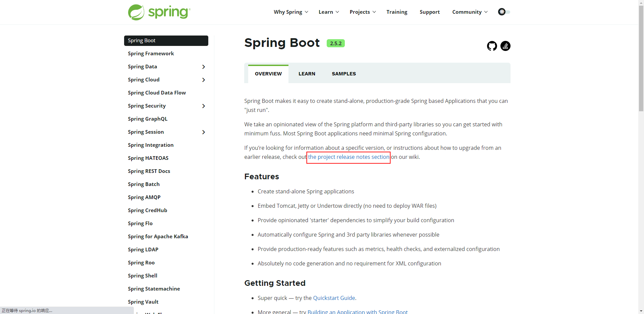Viewport: 644px width, 314px height.
Task: Click the Getting Started heading
Action: [275, 283]
